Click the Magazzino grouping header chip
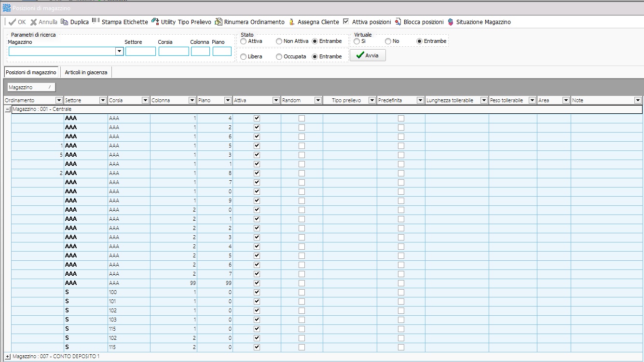 click(31, 87)
